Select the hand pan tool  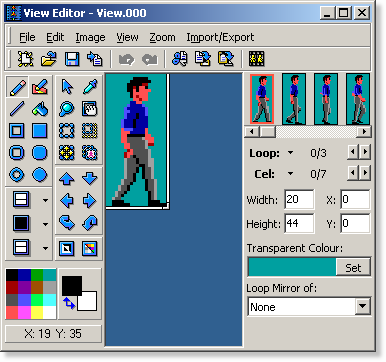(x=90, y=109)
